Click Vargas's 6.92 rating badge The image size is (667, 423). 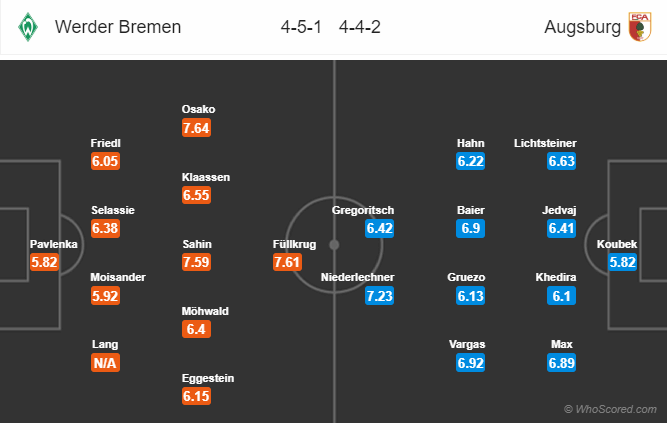coord(471,363)
